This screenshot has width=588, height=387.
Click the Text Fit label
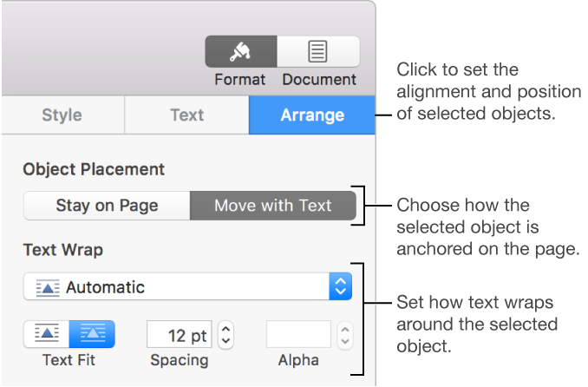tap(69, 360)
